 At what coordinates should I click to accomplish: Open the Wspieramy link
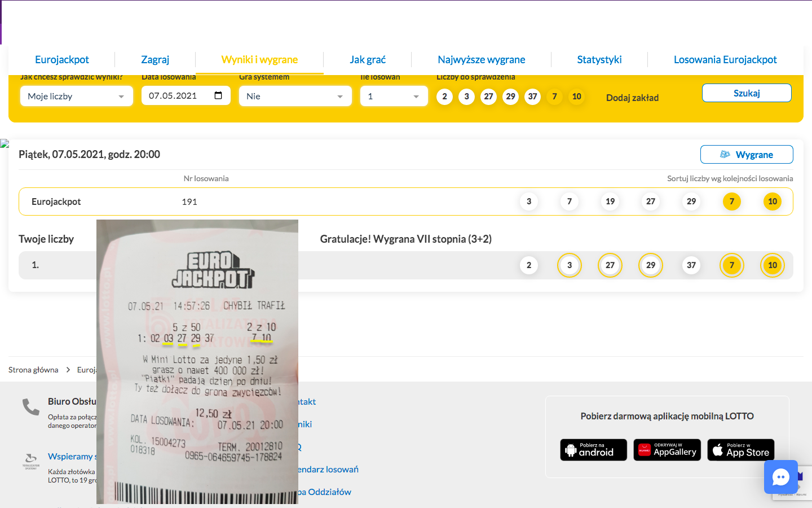pyautogui.click(x=73, y=456)
